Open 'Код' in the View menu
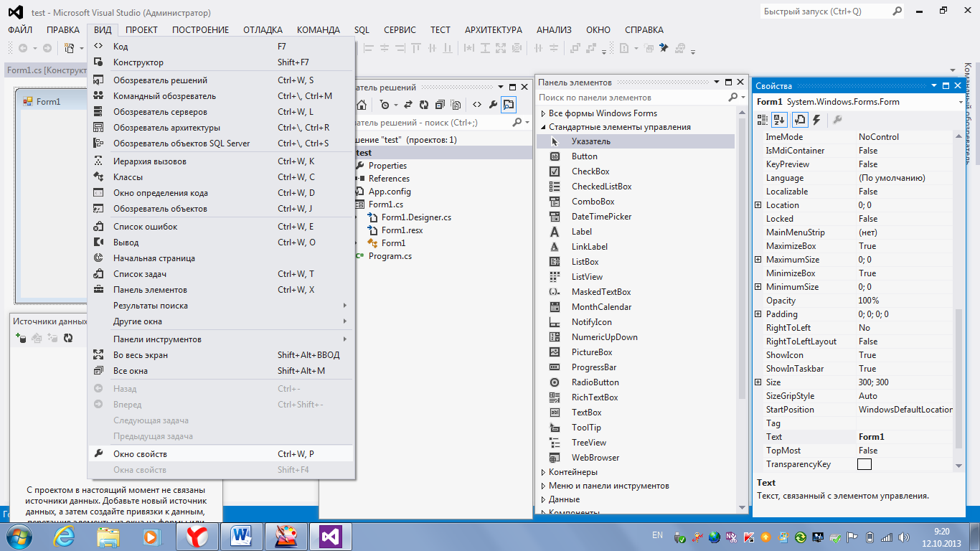The height and width of the screenshot is (551, 980). 221,47
